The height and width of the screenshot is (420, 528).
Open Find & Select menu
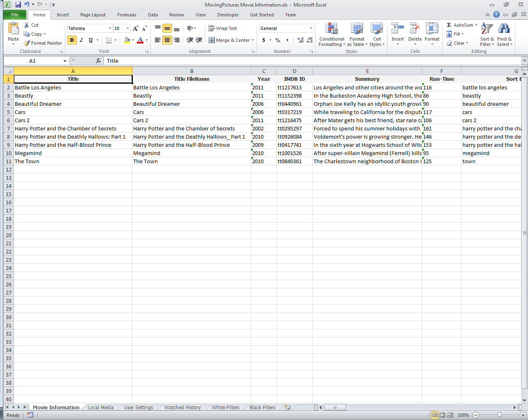click(504, 34)
